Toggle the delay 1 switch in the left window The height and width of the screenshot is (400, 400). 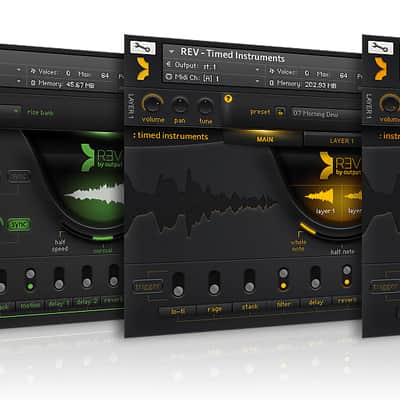tap(59, 278)
